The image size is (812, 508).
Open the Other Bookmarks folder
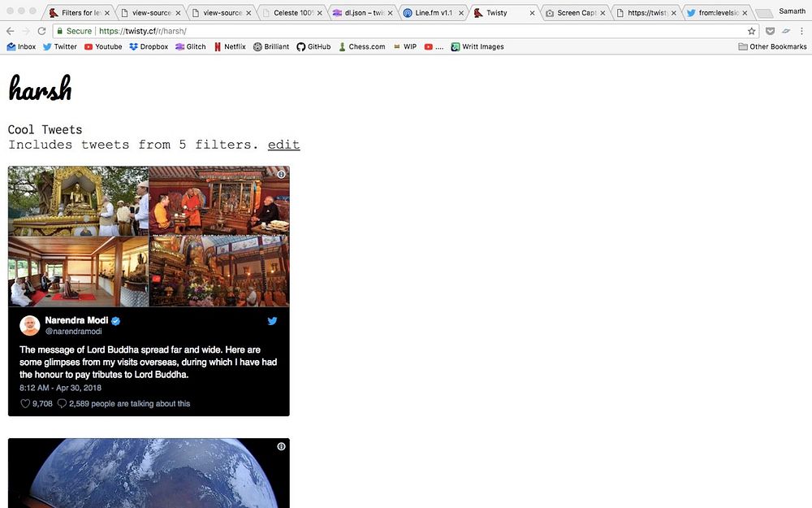[x=772, y=46]
